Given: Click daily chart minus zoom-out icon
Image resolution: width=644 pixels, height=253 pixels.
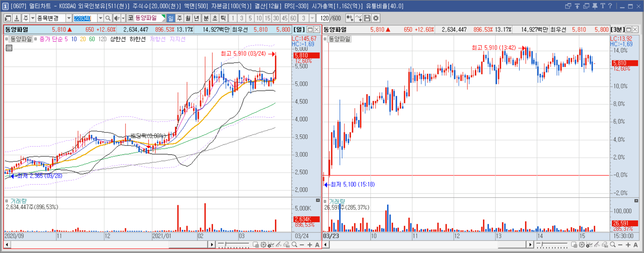Looking at the screenshot, I should [x=302, y=245].
